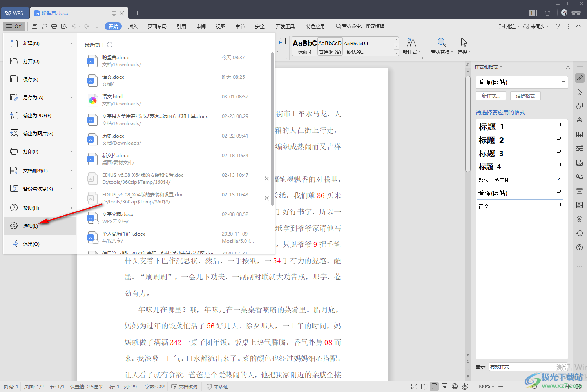
Task: Choose Open (打开) in file menu
Action: [x=40, y=61]
